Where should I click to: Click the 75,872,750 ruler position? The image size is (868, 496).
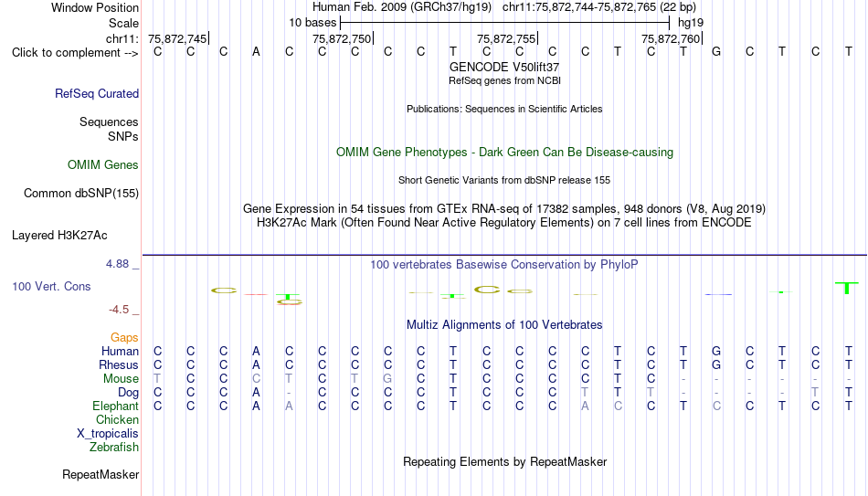pyautogui.click(x=342, y=38)
